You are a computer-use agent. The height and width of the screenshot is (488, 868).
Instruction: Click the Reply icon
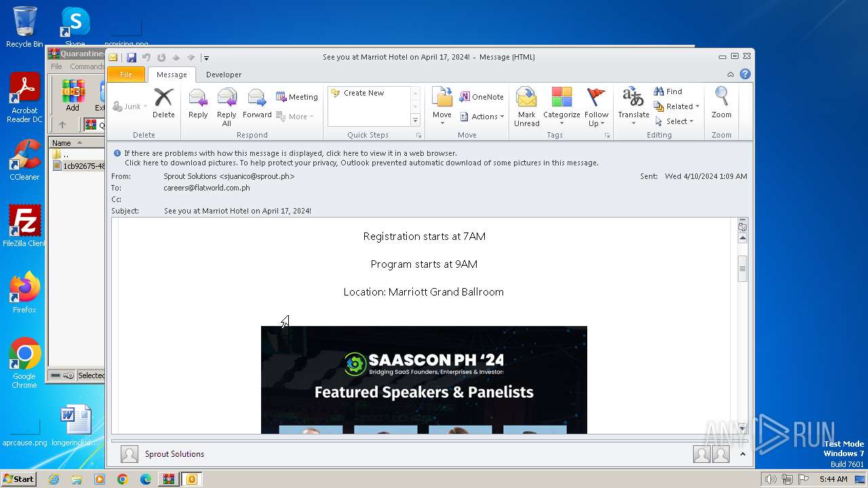tap(198, 103)
